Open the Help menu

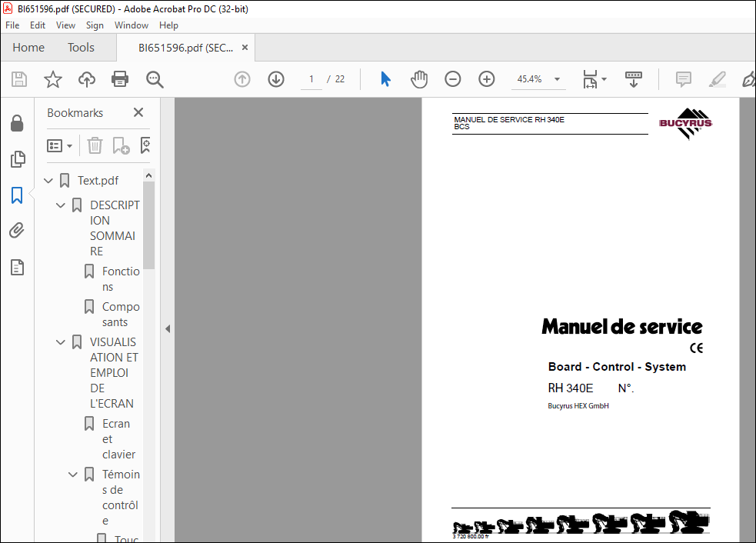(168, 25)
